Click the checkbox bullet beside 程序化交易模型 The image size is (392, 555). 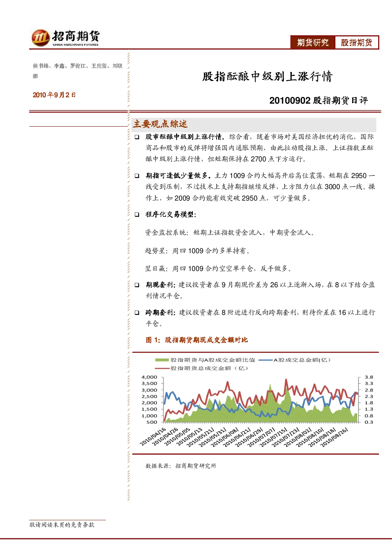[137, 214]
